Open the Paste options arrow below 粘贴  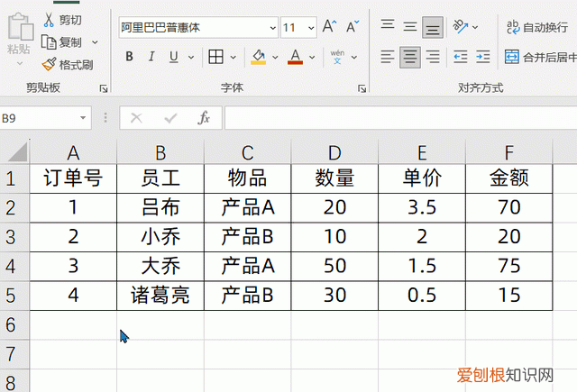19,63
